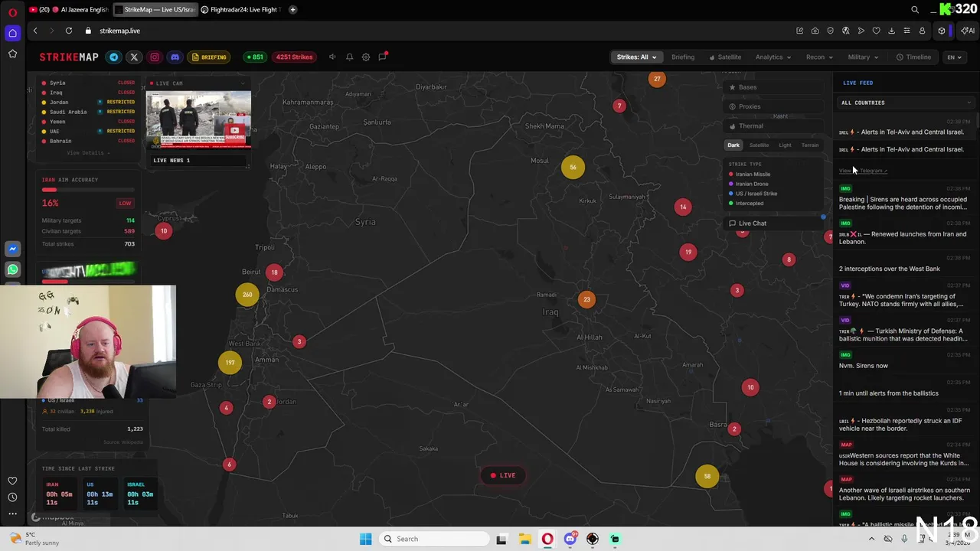Switch map style to Dark
The height and width of the screenshot is (551, 980).
tap(733, 145)
